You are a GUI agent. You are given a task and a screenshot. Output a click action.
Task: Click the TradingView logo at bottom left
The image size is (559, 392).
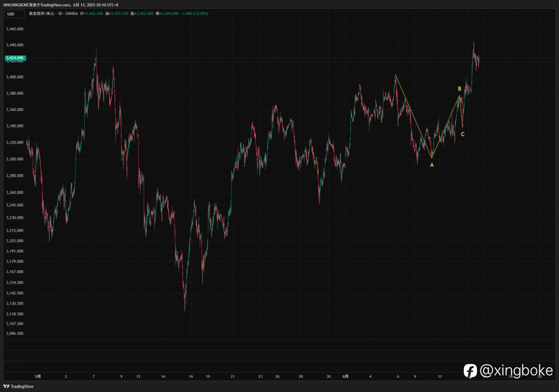tap(18, 386)
